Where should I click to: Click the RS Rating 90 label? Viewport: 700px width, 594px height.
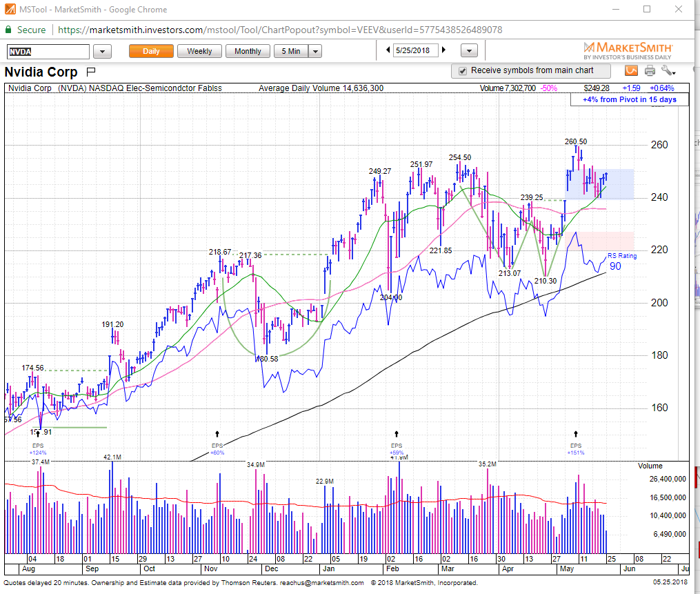(621, 262)
